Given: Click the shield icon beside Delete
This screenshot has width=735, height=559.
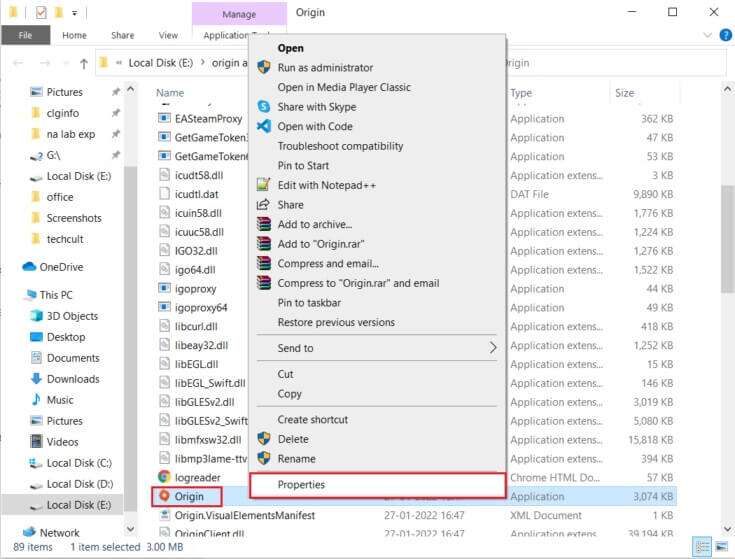Looking at the screenshot, I should click(264, 439).
